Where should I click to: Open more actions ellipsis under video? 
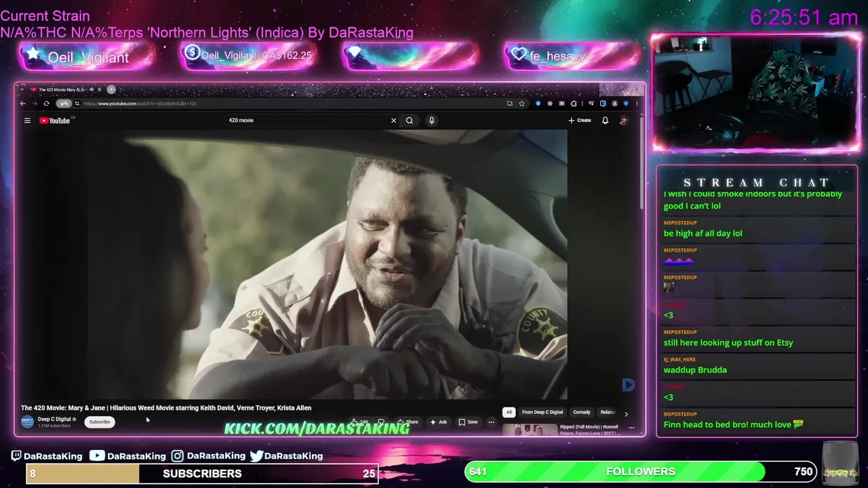tap(491, 422)
